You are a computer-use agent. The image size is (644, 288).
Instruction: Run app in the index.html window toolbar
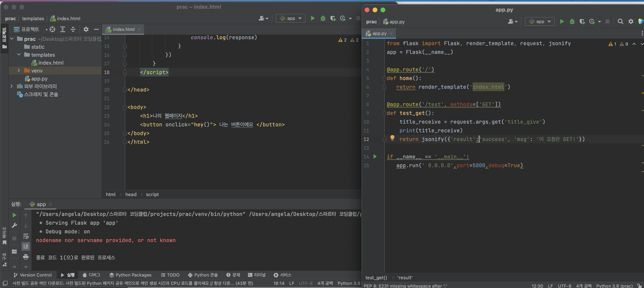(x=312, y=18)
